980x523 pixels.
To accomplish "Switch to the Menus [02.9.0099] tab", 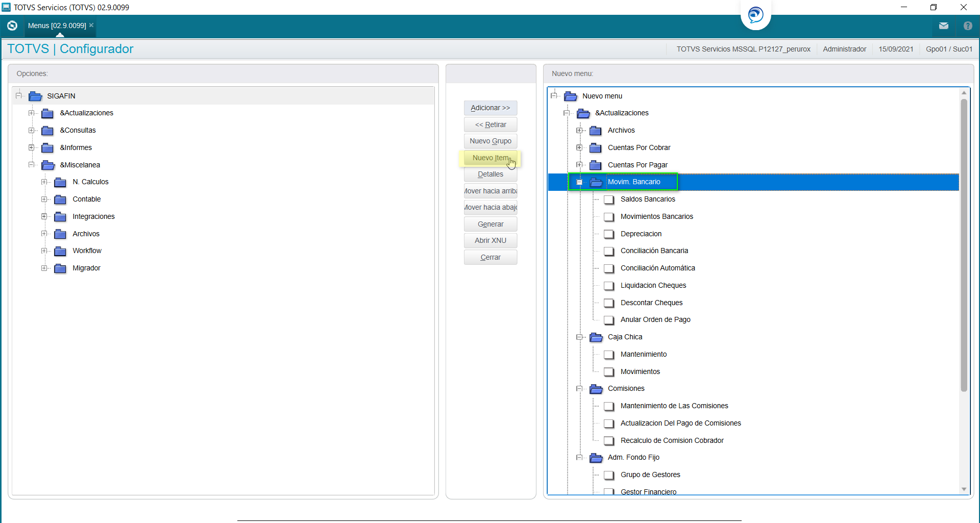I will pyautogui.click(x=57, y=26).
